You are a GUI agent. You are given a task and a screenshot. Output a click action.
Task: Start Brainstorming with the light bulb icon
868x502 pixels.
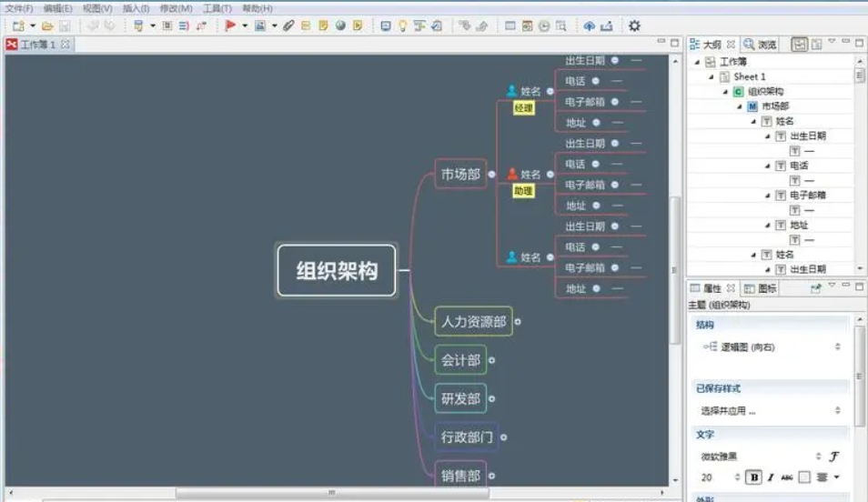[x=402, y=26]
